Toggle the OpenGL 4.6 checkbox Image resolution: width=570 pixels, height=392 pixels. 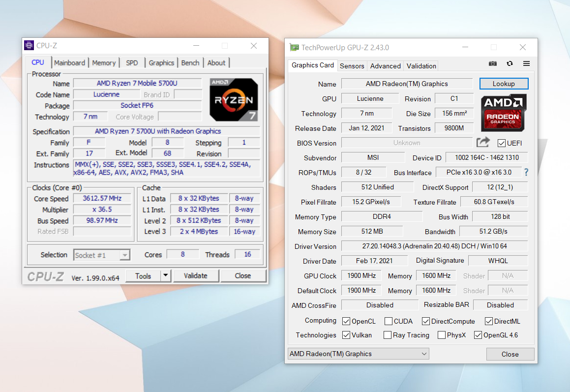pos(478,335)
